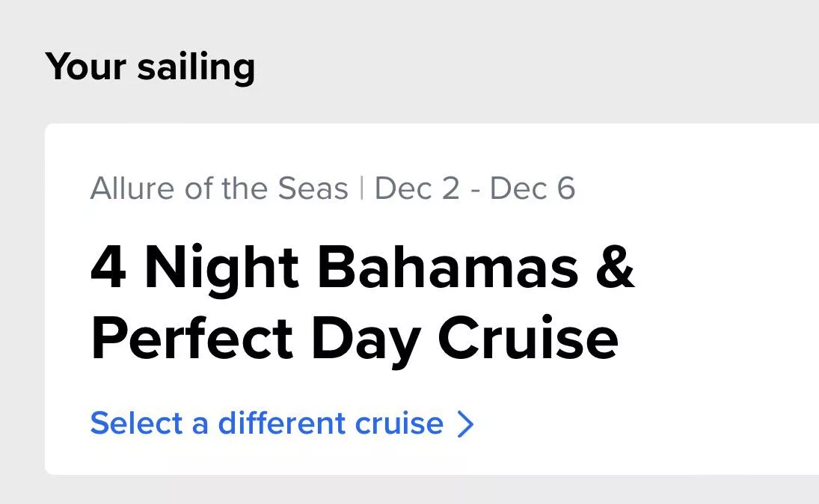Click the dash between the sailing dates
The height and width of the screenshot is (504, 819).
click(474, 190)
